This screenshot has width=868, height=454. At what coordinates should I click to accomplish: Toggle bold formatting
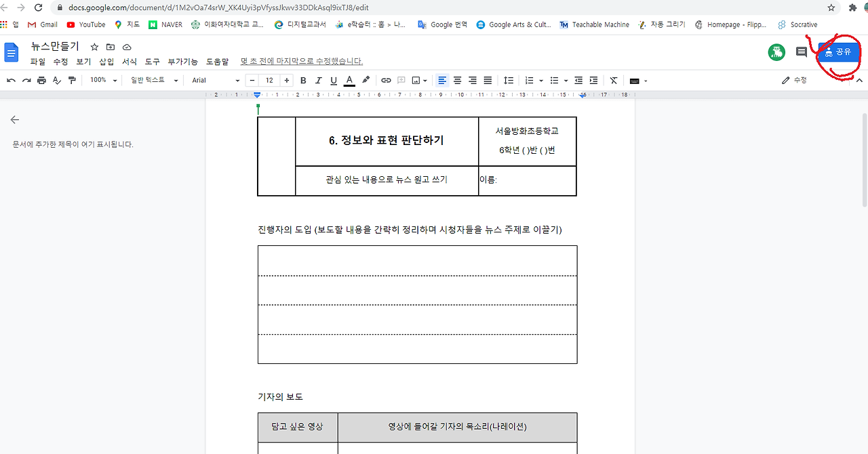303,80
